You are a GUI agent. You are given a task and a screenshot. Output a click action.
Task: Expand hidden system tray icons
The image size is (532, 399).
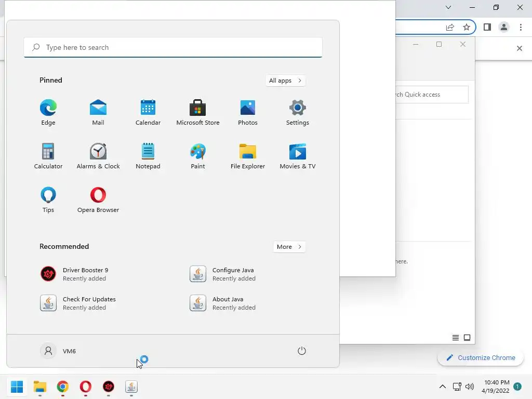[x=443, y=387]
